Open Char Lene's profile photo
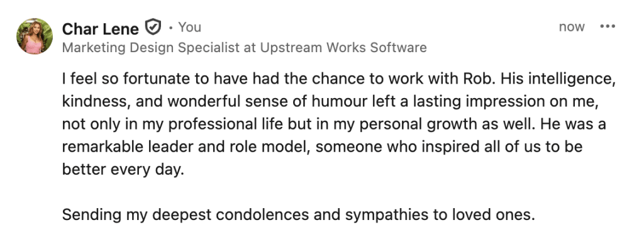Image resolution: width=644 pixels, height=237 pixels. click(x=35, y=36)
